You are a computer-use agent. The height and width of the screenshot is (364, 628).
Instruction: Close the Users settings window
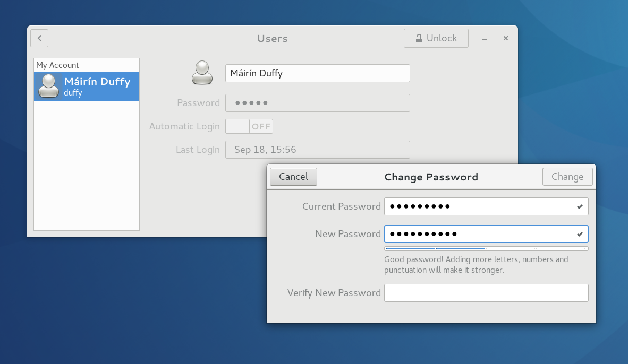point(506,38)
